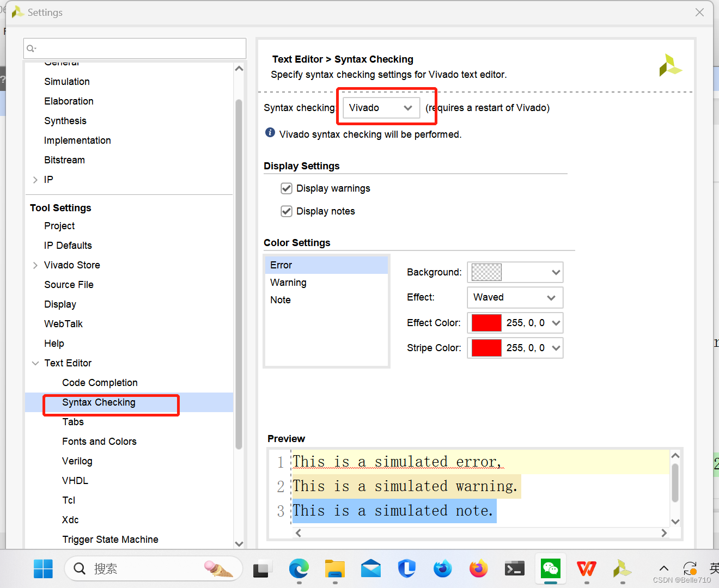Click the settings tree scroll-down arrow
Screen dimensions: 719x588
point(239,543)
